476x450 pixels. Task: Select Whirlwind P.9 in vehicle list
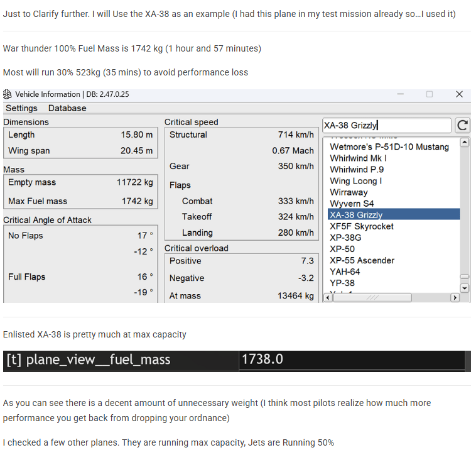(x=357, y=170)
